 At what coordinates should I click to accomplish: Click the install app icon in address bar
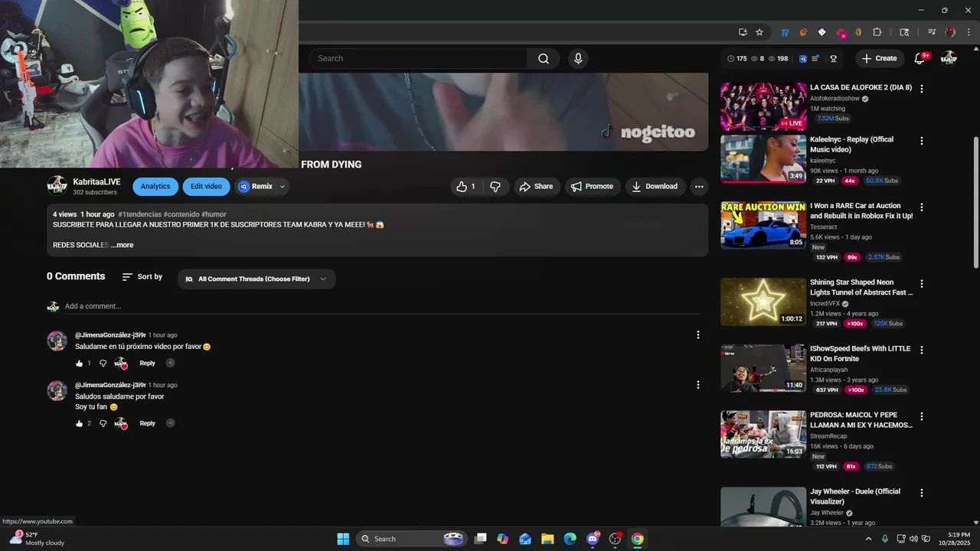click(x=743, y=32)
